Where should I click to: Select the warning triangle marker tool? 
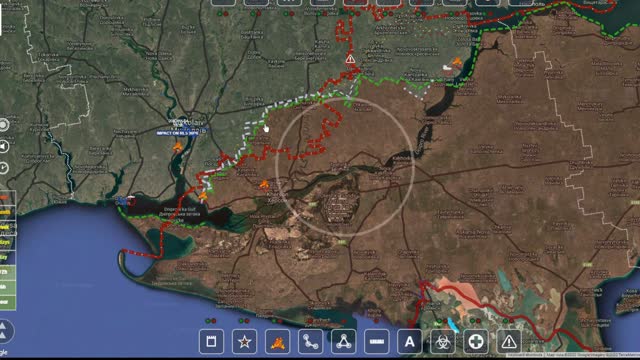coord(509,341)
